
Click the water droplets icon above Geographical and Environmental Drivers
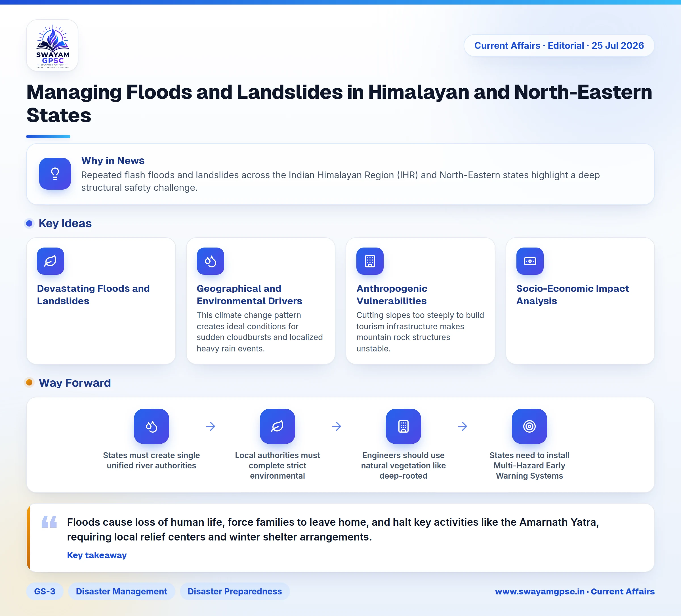point(211,261)
